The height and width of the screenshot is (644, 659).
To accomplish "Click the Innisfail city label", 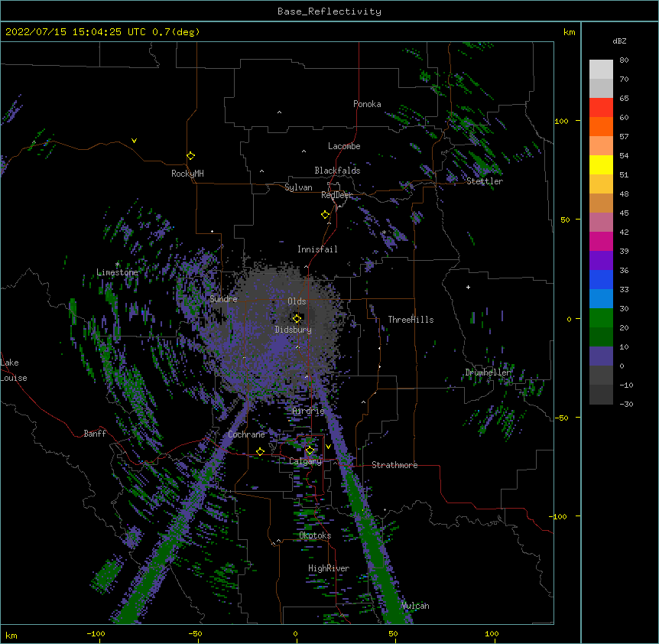I will (317, 249).
